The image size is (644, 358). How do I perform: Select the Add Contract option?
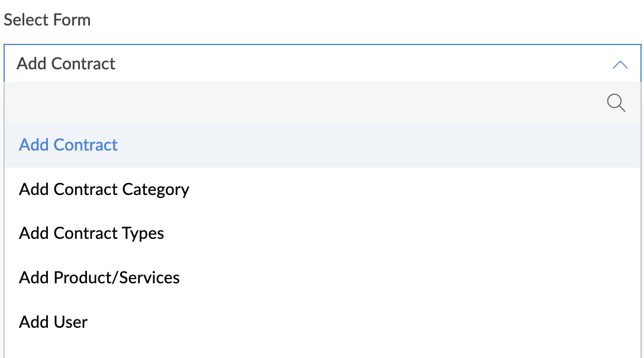coord(323,145)
